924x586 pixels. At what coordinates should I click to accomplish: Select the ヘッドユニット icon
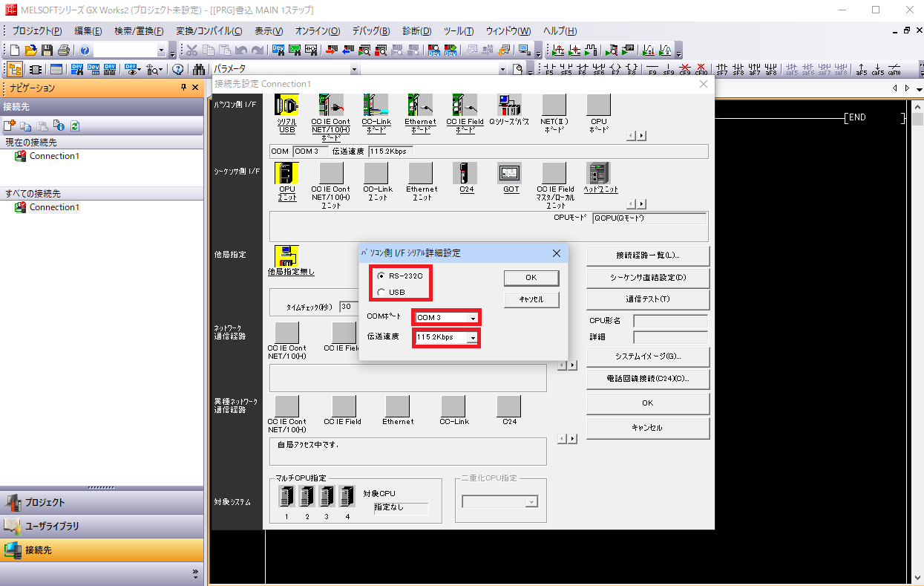tap(598, 173)
